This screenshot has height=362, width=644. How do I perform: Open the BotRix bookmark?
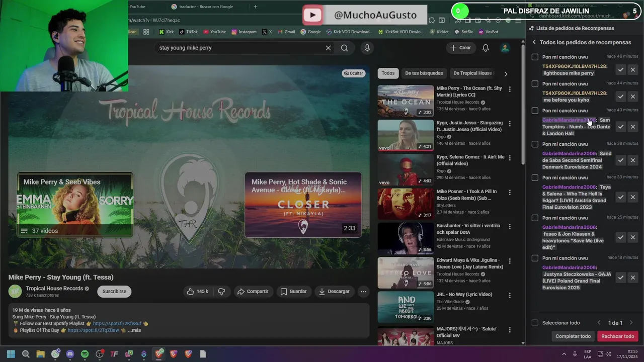click(x=463, y=32)
